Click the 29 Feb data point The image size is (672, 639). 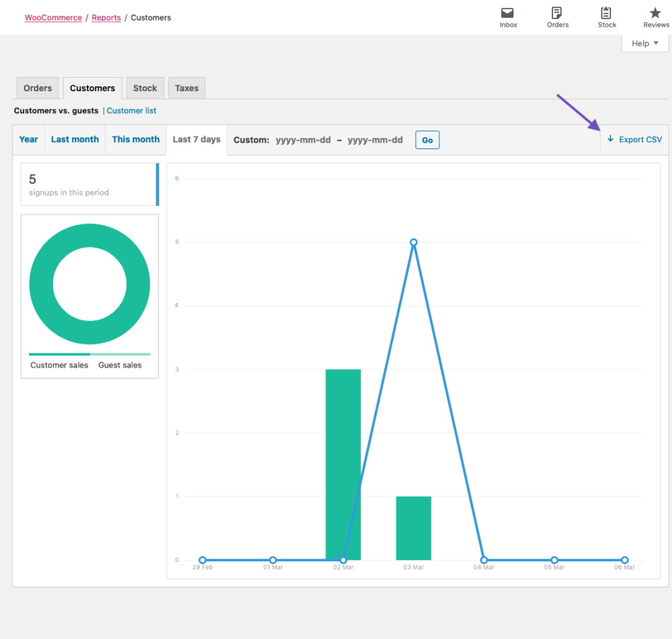[x=203, y=560]
